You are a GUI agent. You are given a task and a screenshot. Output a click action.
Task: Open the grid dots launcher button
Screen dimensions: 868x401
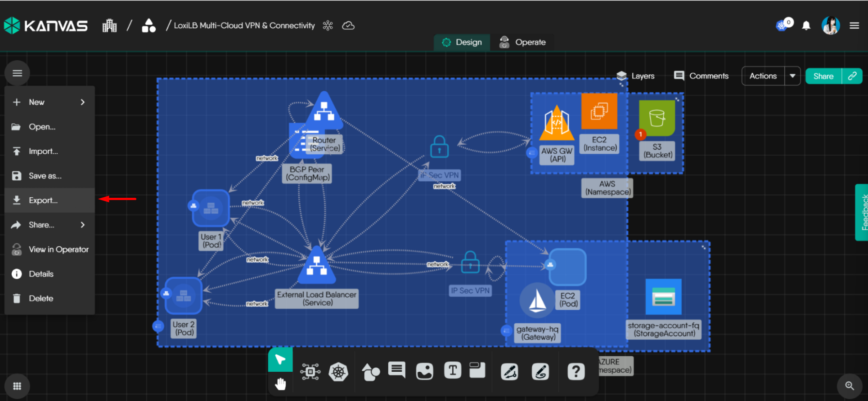18,386
